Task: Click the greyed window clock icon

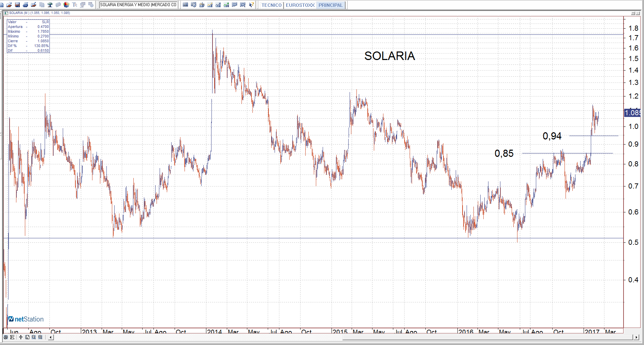Action: (91, 5)
